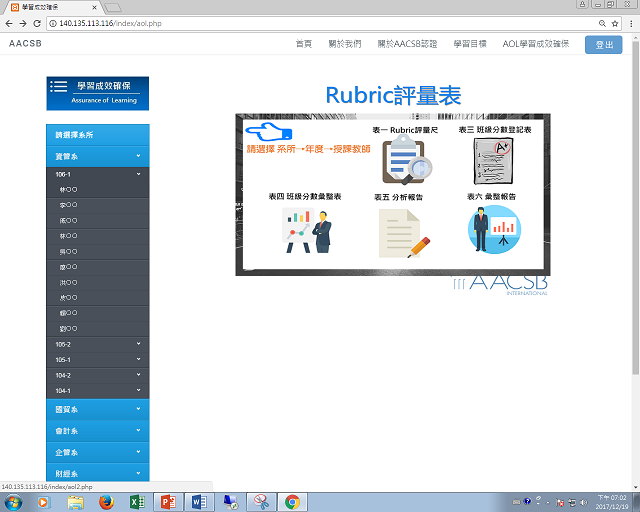This screenshot has height=512, width=640.
Task: Select teacher 吳○○ under 106-1
Action: point(98,252)
